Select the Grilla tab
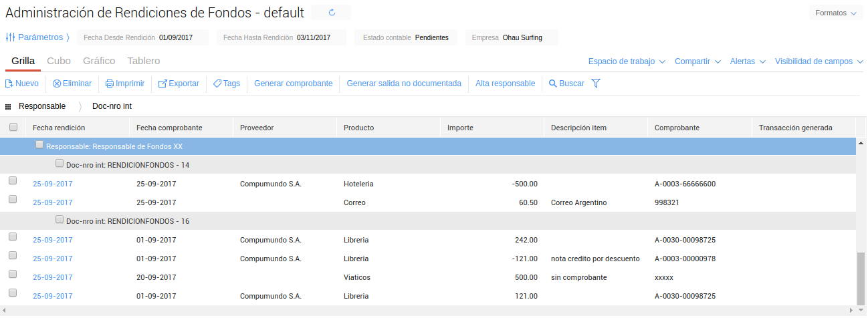The height and width of the screenshot is (318, 868). point(23,61)
